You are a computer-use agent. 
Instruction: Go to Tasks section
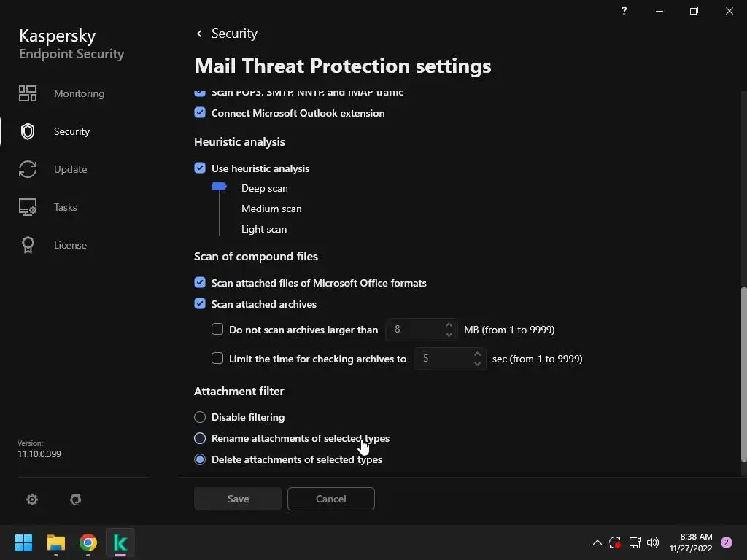(x=65, y=207)
